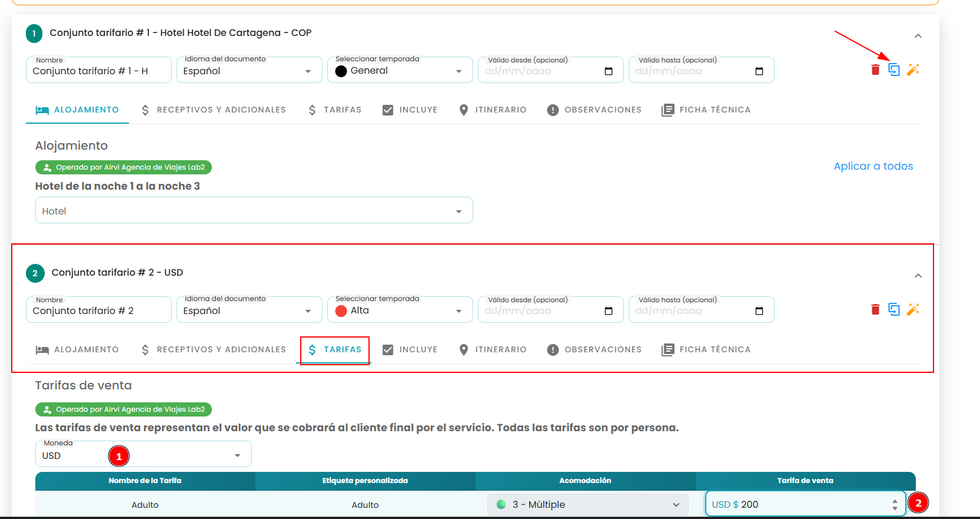This screenshot has width=980, height=519.
Task: Click the Aplicar a todos link
Action: click(x=873, y=166)
